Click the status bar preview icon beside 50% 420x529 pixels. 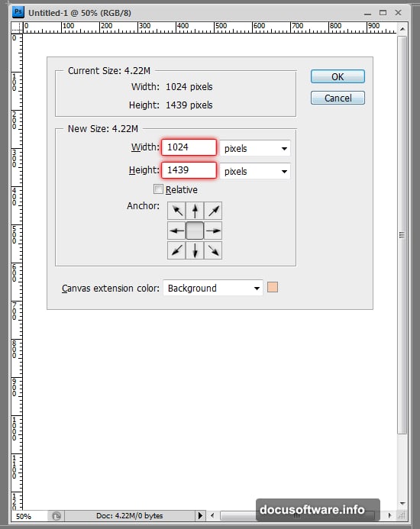pos(56,516)
